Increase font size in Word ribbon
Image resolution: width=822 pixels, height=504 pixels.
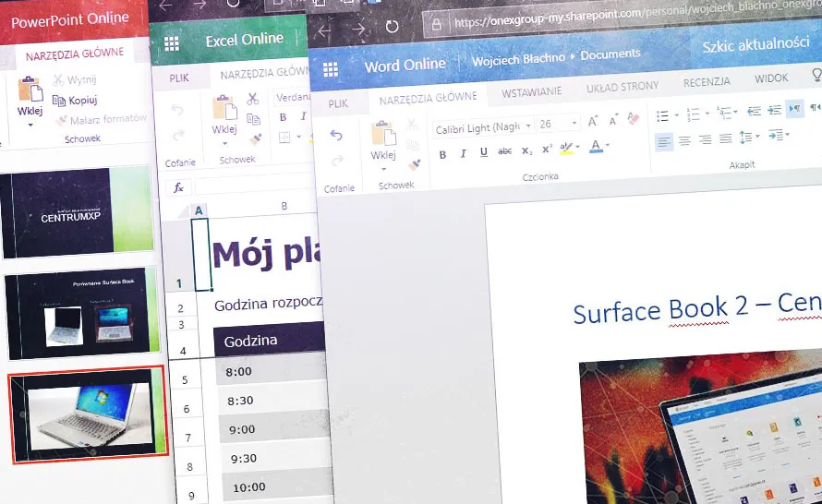(593, 121)
